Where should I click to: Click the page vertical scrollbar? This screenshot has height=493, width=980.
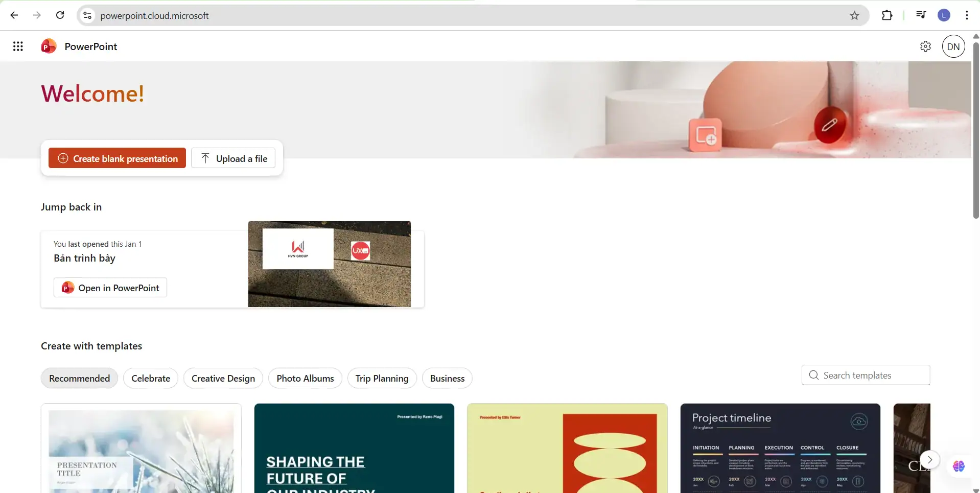(976, 130)
